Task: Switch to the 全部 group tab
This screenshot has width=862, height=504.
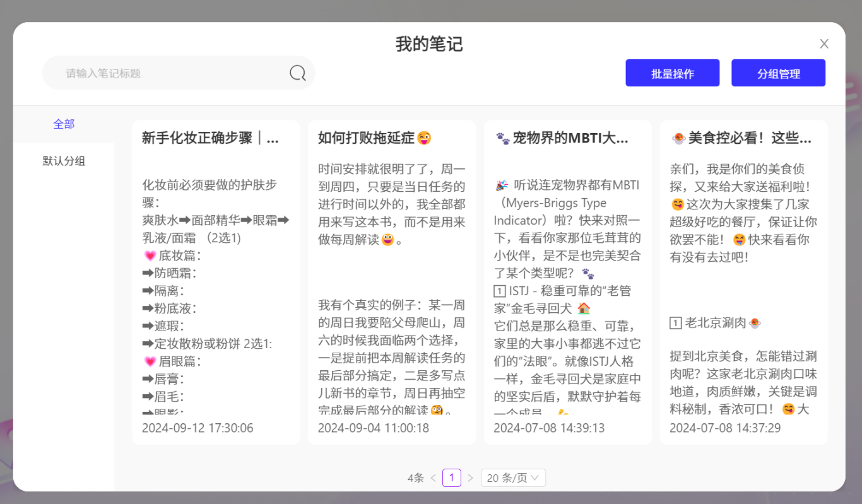Action: (x=64, y=124)
